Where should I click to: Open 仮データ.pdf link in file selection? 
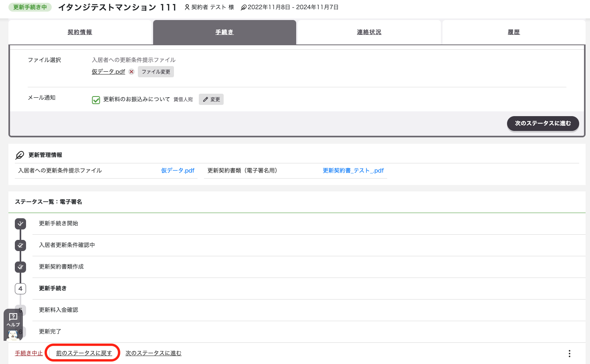coord(108,72)
